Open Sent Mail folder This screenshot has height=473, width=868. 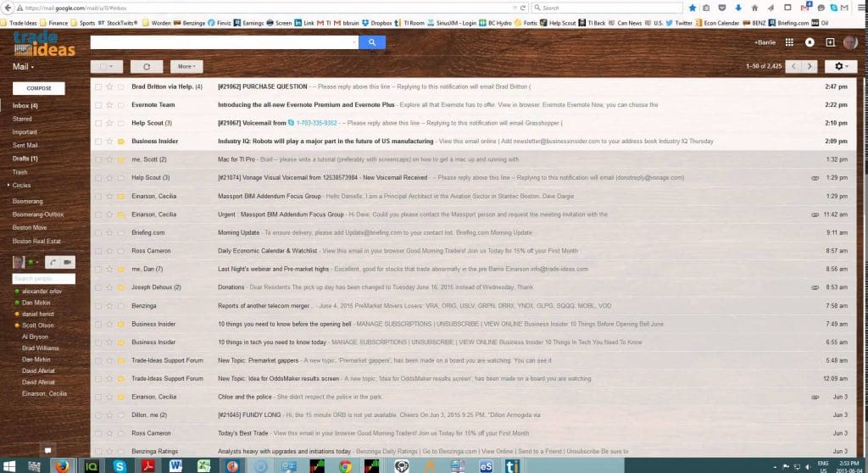(25, 145)
